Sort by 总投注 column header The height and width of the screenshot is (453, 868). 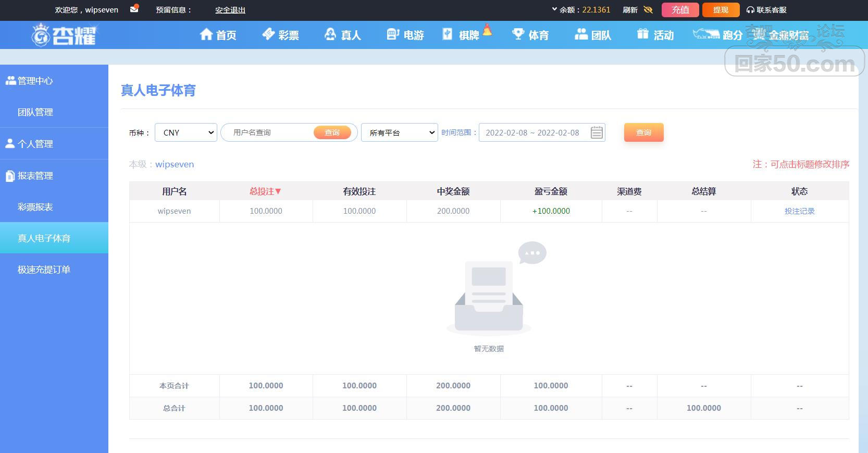(265, 191)
